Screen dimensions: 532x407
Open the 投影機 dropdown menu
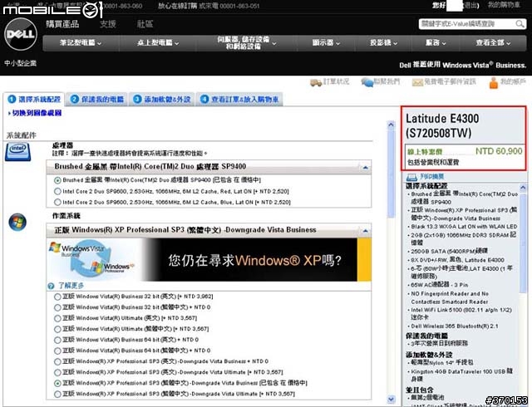tap(383, 42)
